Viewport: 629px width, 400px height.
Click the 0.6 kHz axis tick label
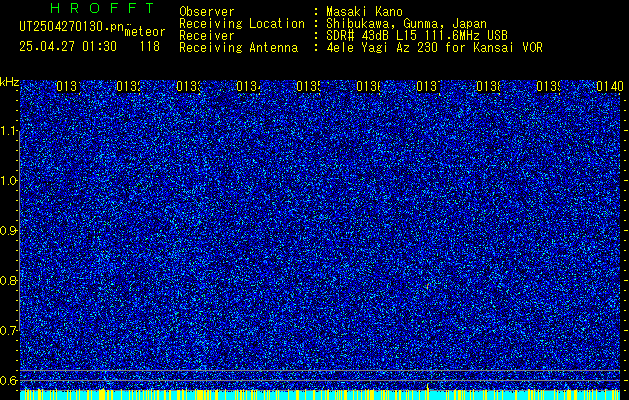[x=8, y=380]
